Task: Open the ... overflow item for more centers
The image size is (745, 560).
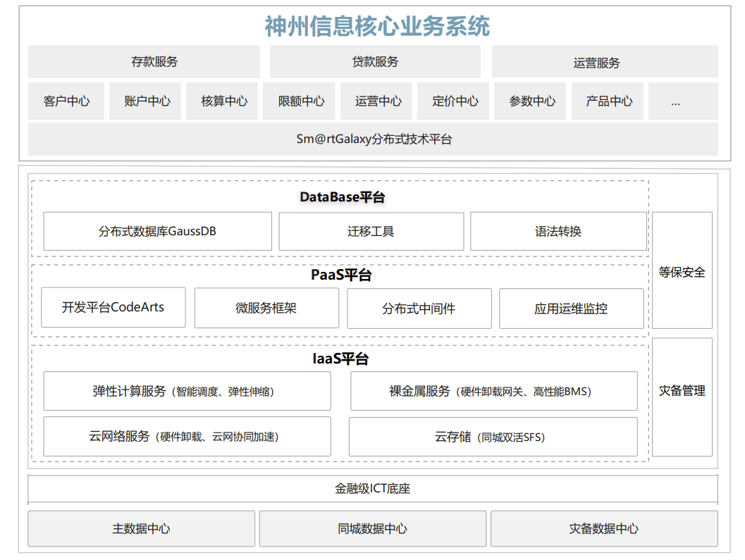Action: point(682,101)
